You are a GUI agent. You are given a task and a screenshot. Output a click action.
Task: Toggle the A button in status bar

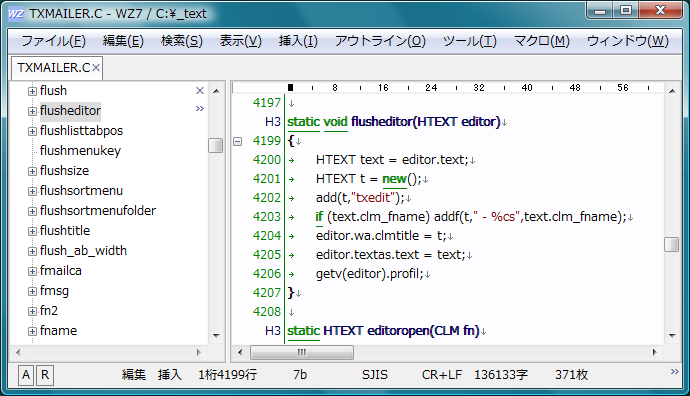(x=26, y=375)
